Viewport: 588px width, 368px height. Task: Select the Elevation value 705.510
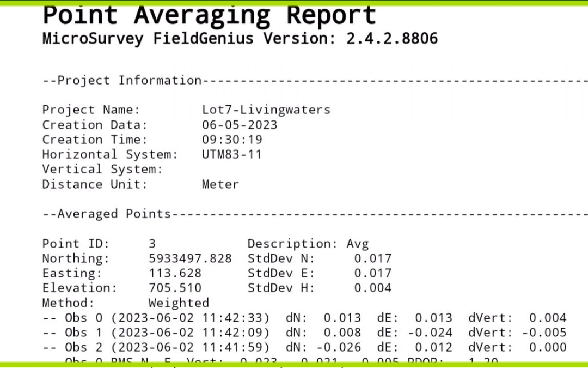tap(175, 288)
